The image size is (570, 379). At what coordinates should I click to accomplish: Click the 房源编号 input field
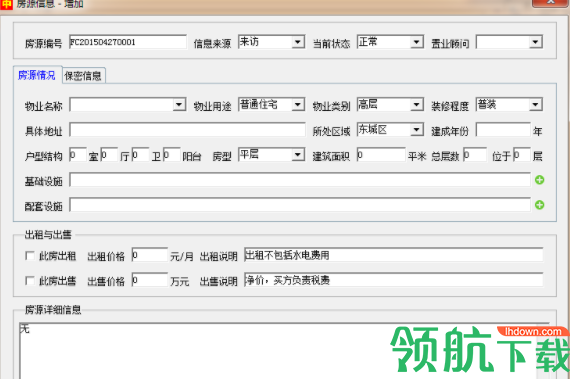pyautogui.click(x=128, y=42)
